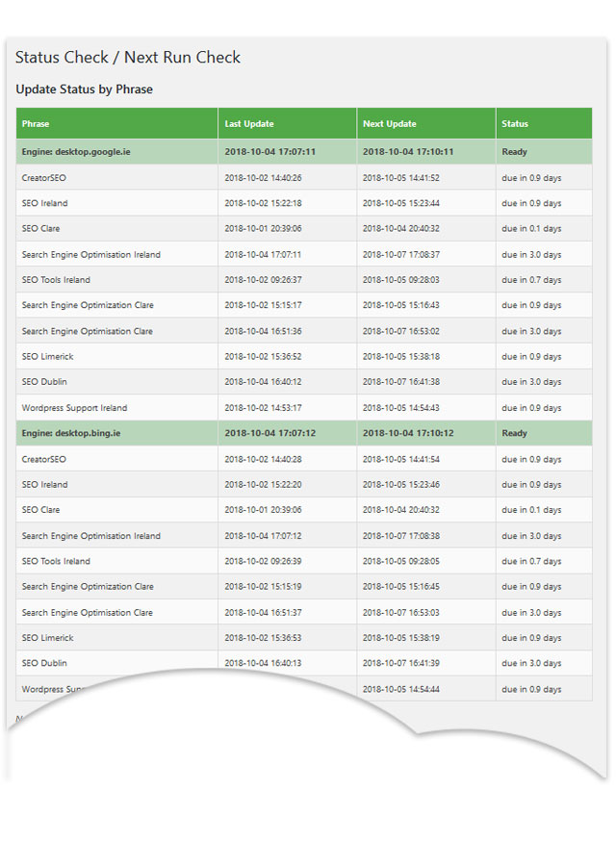The height and width of the screenshot is (866, 616).
Task: Select 'CreatorSEO' phrase under the desktop.bing.ie engine
Action: click(x=43, y=460)
